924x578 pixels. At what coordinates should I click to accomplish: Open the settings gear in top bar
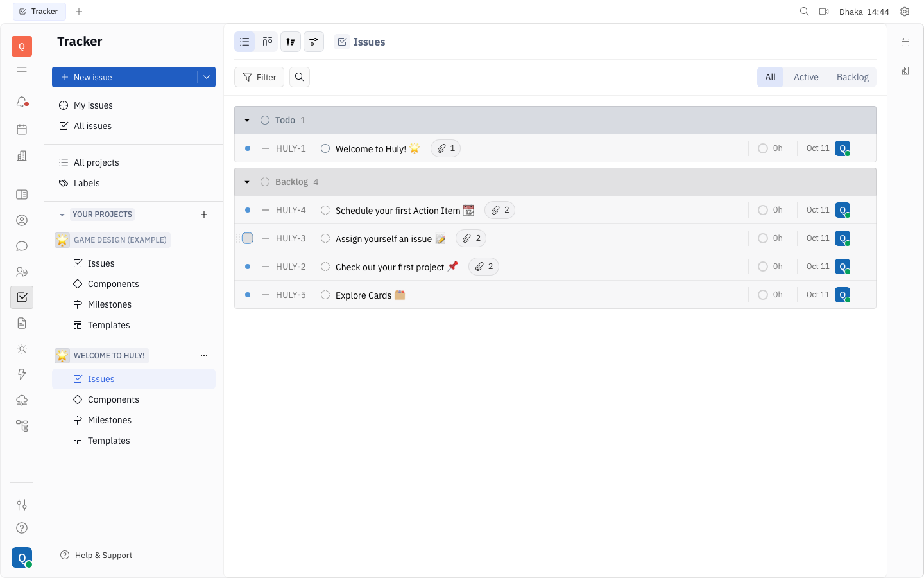click(905, 12)
